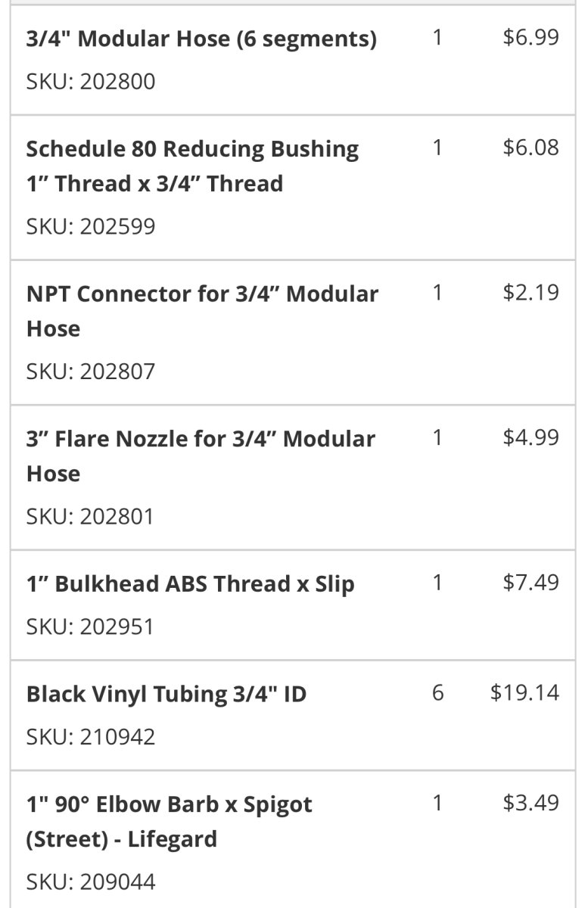Click SKU: 202599 text

[90, 226]
